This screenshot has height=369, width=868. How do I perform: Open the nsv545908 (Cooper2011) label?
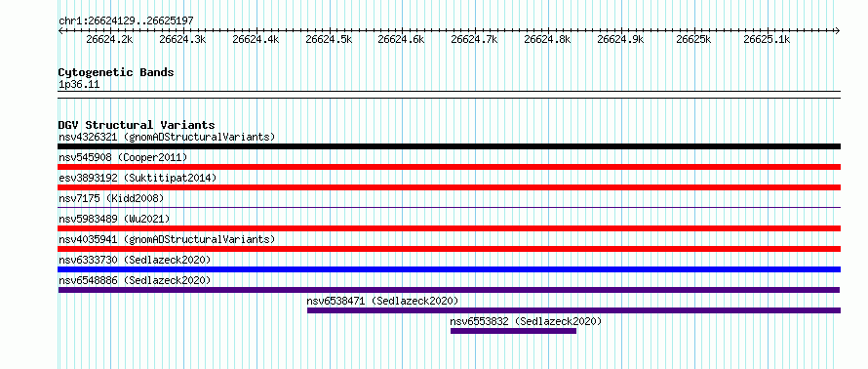coord(123,157)
